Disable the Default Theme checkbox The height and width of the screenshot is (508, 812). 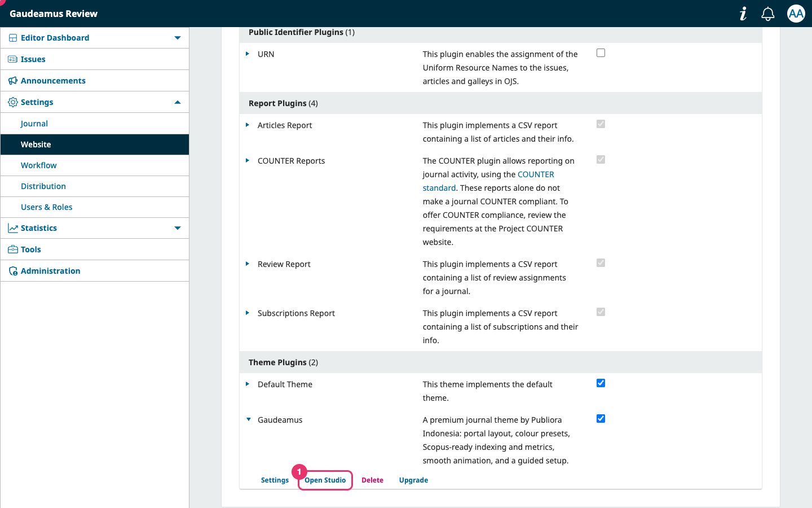pyautogui.click(x=601, y=383)
